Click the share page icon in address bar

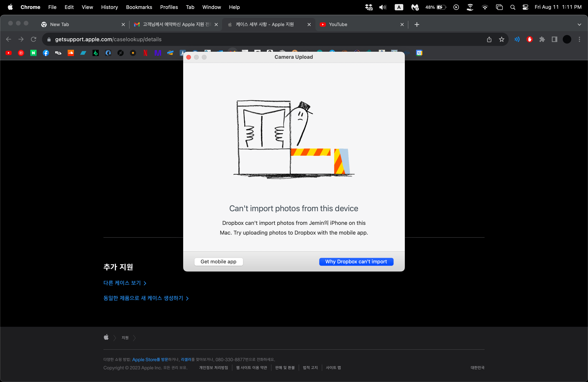pos(489,39)
